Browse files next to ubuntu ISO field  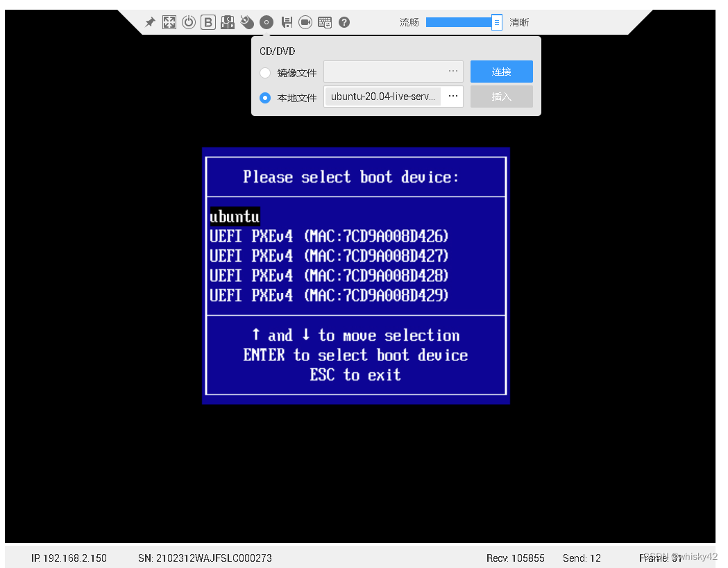pos(452,97)
